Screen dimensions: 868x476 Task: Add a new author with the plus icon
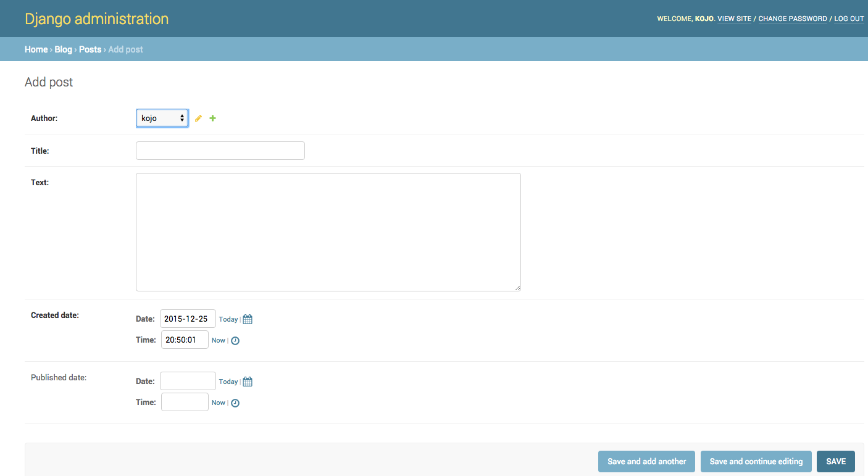coord(212,118)
